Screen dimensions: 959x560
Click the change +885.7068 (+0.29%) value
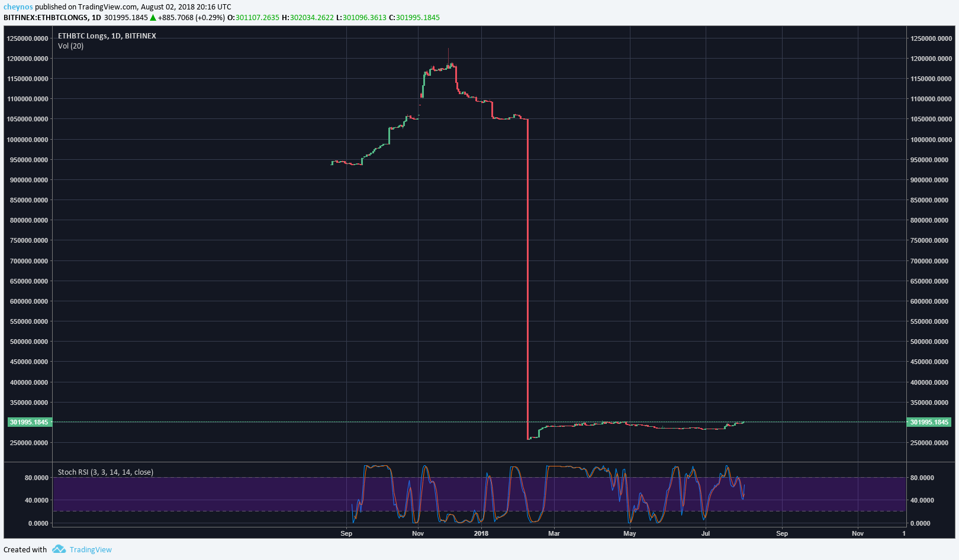click(x=191, y=17)
